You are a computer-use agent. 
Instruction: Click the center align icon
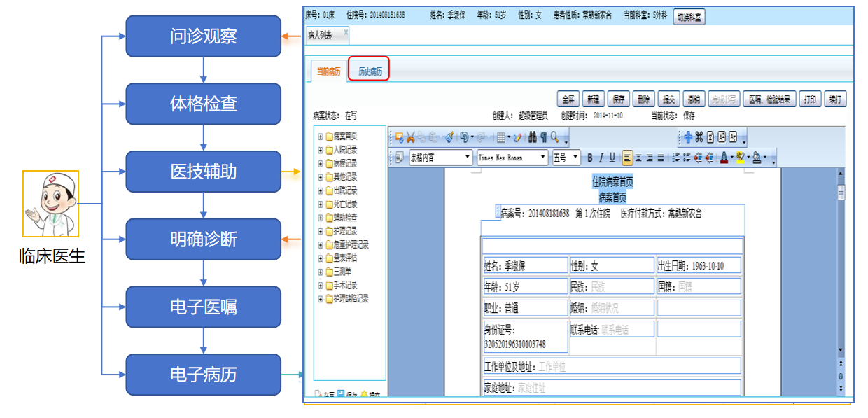[x=638, y=158]
